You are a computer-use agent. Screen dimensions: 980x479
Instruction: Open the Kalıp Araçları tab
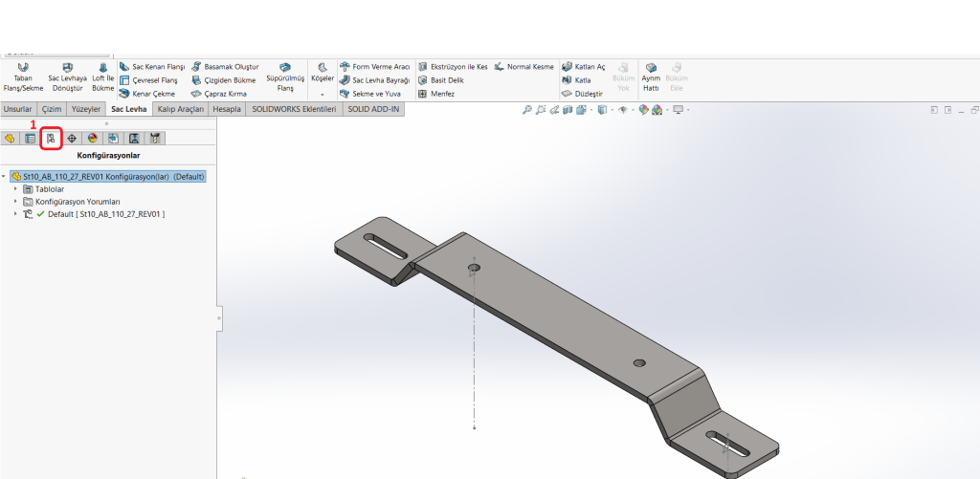[x=181, y=110]
